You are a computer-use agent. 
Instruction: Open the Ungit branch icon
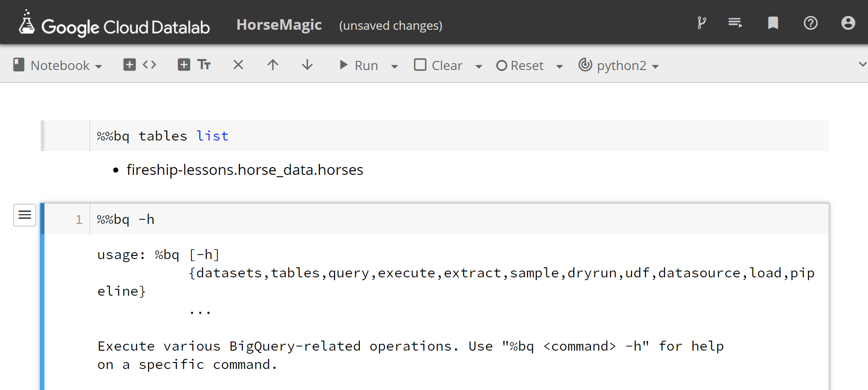[x=702, y=23]
